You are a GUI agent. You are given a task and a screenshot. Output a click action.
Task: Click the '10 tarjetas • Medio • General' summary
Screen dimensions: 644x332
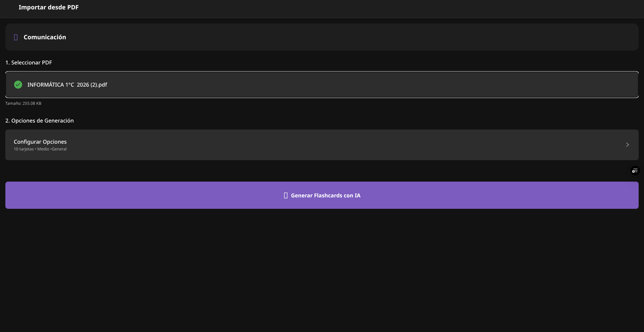(40, 149)
